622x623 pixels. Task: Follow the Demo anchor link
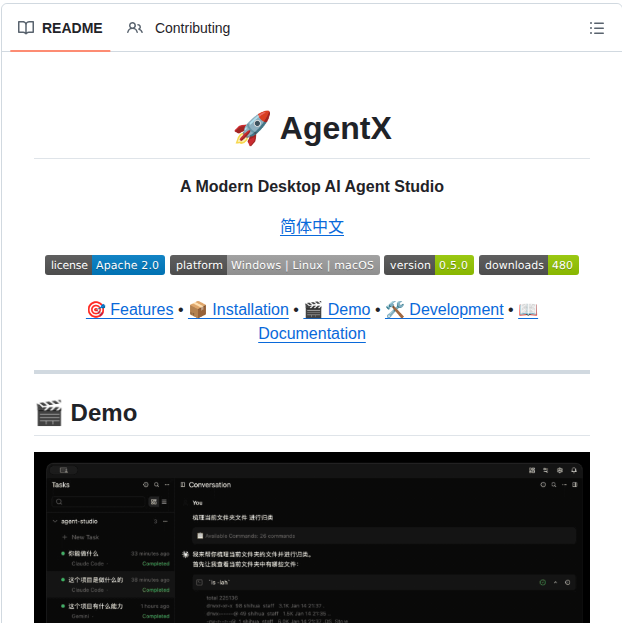coord(337,310)
